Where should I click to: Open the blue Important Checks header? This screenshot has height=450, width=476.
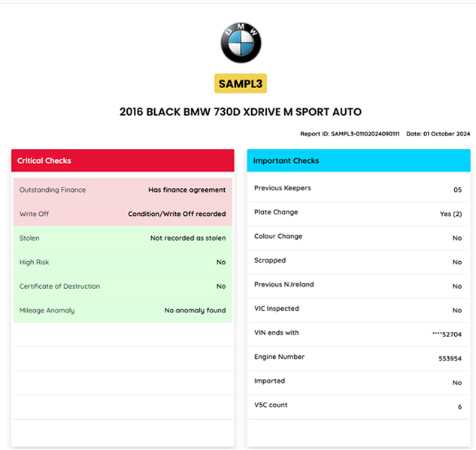359,160
